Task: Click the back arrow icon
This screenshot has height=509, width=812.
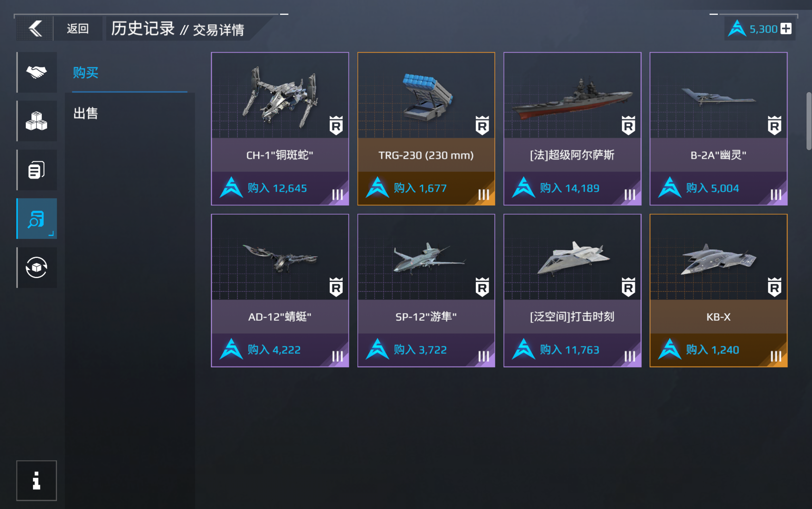Action: (35, 29)
